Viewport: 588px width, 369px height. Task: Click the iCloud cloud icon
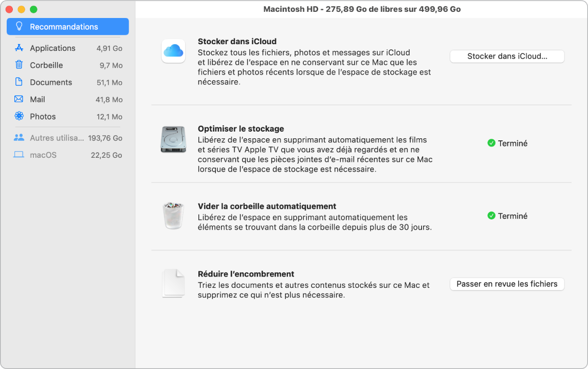pos(173,51)
